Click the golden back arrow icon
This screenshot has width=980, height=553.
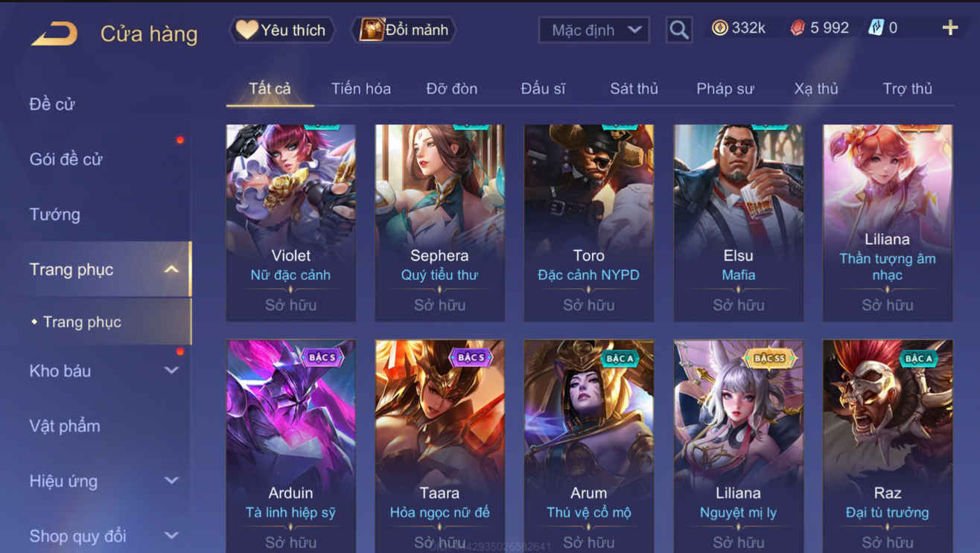(54, 34)
